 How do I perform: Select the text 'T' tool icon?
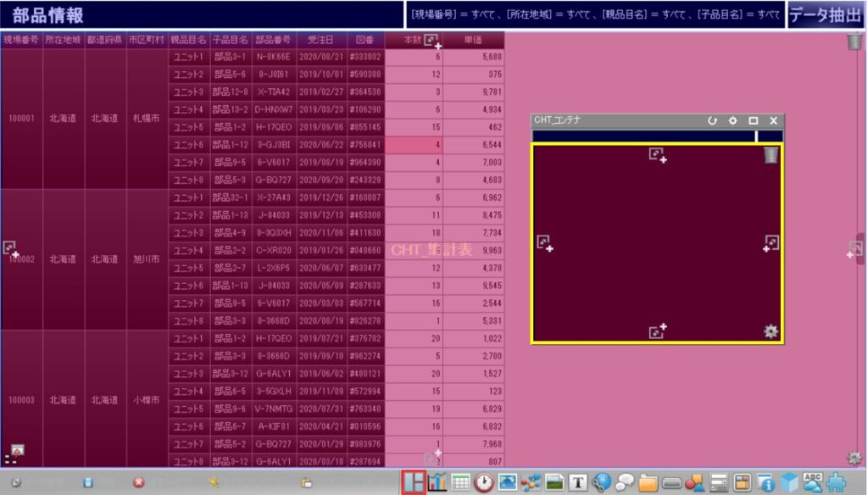pyautogui.click(x=579, y=482)
